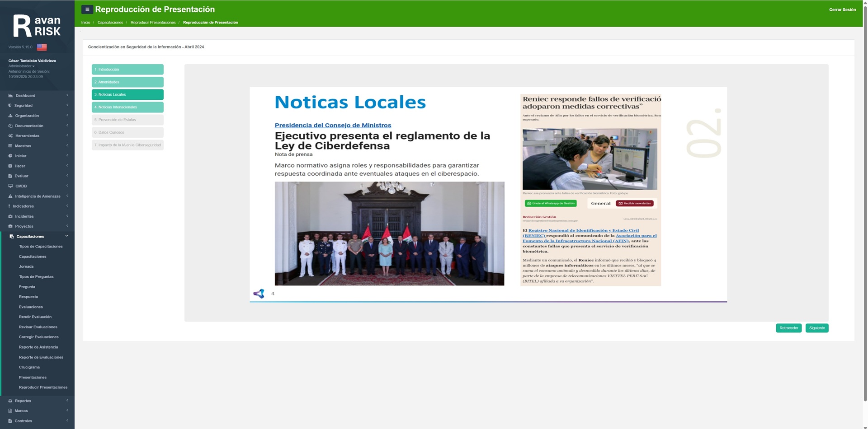This screenshot has height=429, width=868.
Task: Expand the Dashboard menu chevron
Action: 67,95
